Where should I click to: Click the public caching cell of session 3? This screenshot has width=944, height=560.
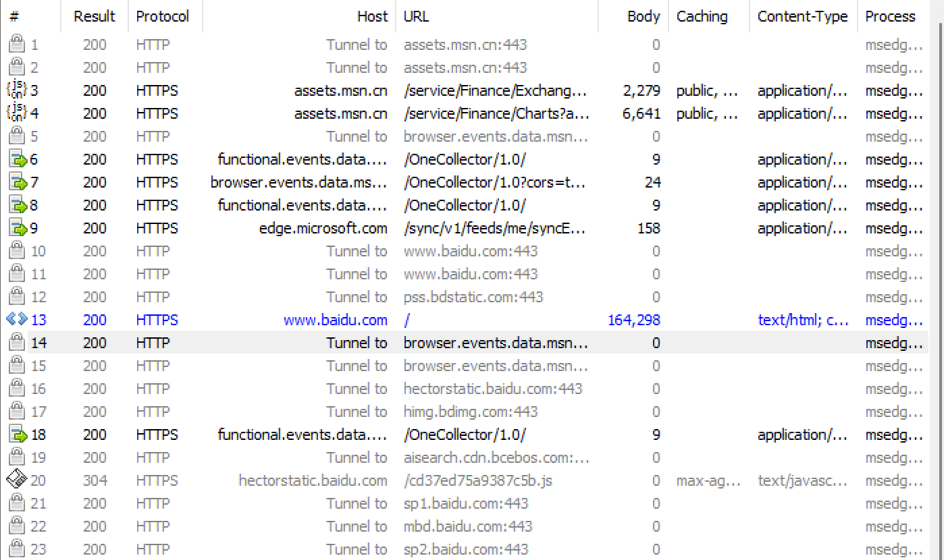click(x=707, y=91)
